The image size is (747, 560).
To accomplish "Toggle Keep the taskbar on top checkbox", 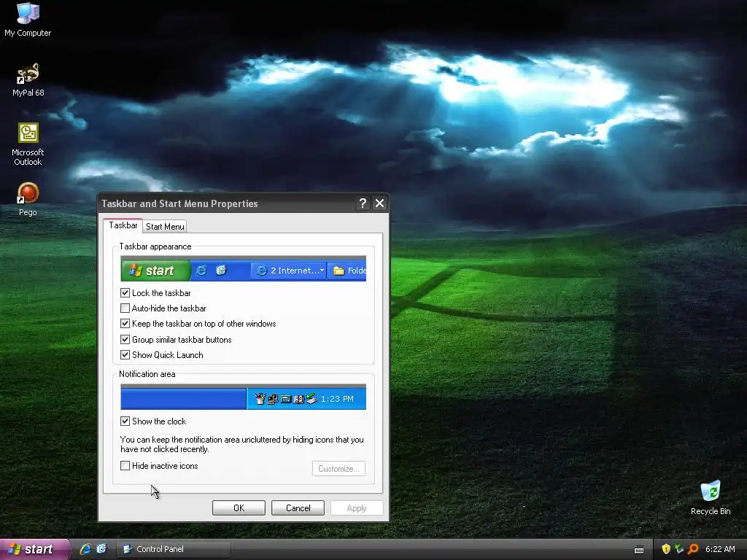I will pyautogui.click(x=125, y=324).
